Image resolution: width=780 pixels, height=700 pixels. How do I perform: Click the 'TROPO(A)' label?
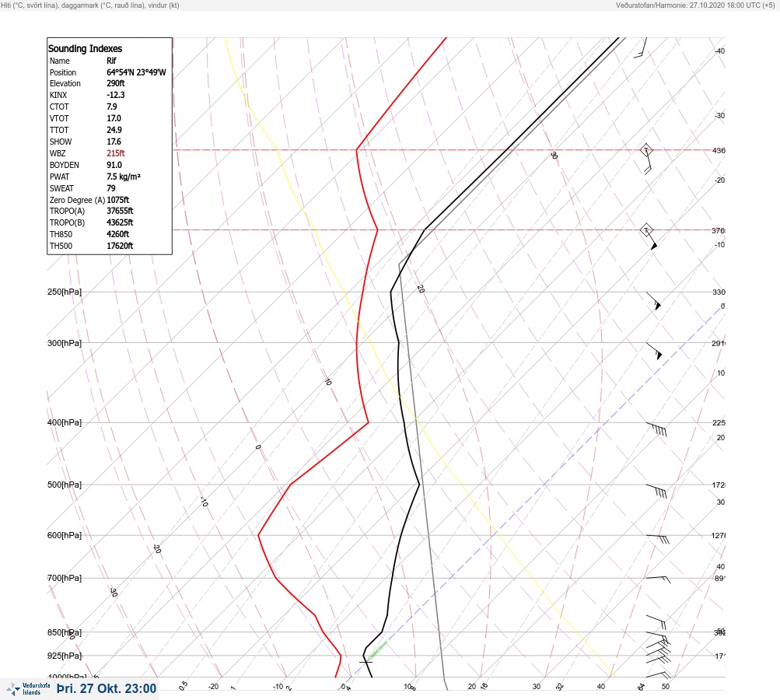[x=67, y=211]
